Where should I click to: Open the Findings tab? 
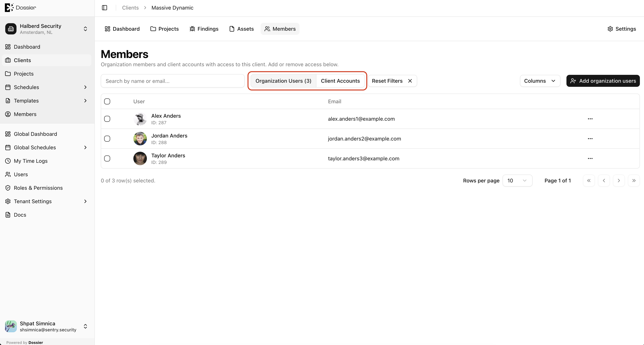pos(204,29)
